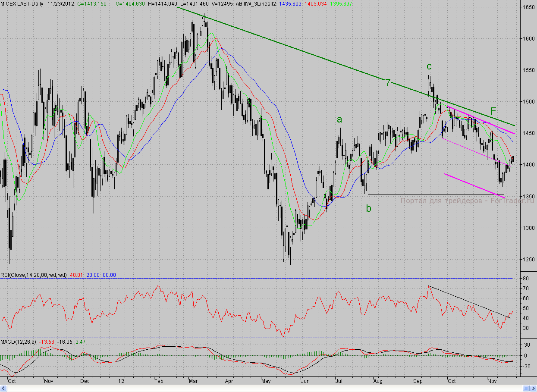Viewport: 537px width, 392px height.
Task: Click the low value L=1401.460
Action: click(194, 3)
